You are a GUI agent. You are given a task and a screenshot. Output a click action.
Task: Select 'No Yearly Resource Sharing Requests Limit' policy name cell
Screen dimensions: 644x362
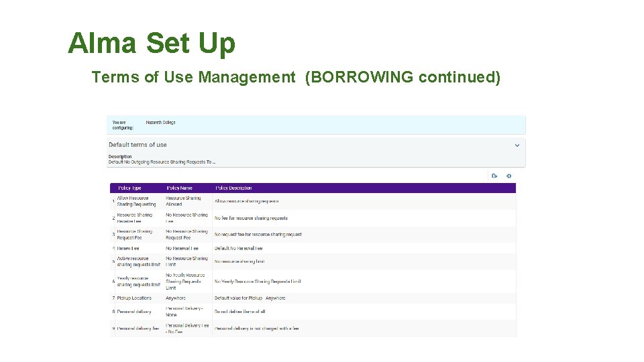click(185, 282)
